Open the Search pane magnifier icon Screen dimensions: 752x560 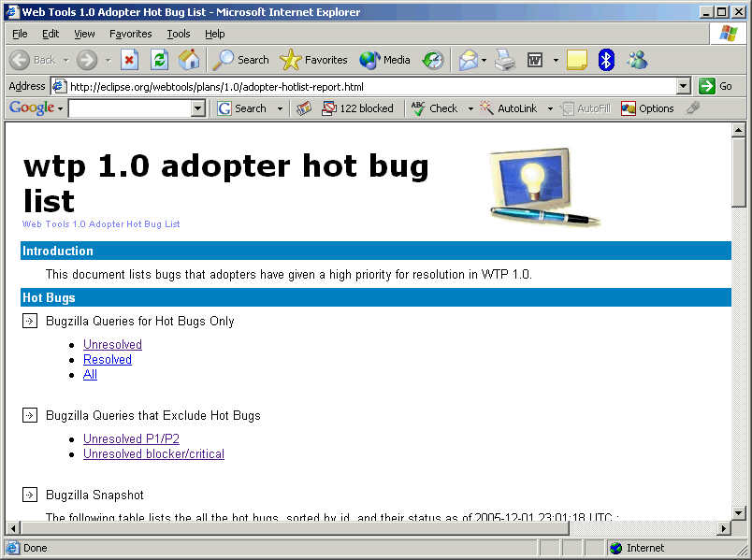coord(223,60)
